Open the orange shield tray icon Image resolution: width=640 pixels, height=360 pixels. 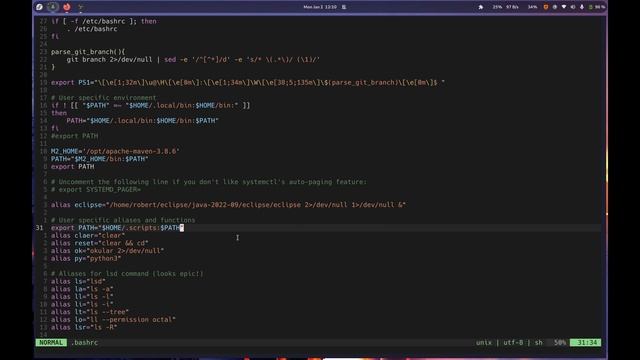click(x=546, y=7)
